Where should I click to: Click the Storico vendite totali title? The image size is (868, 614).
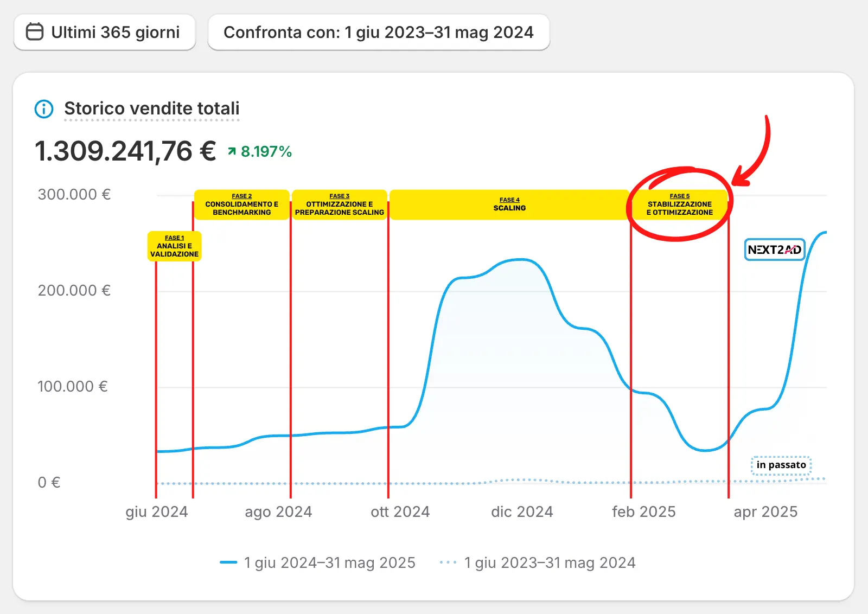click(151, 108)
